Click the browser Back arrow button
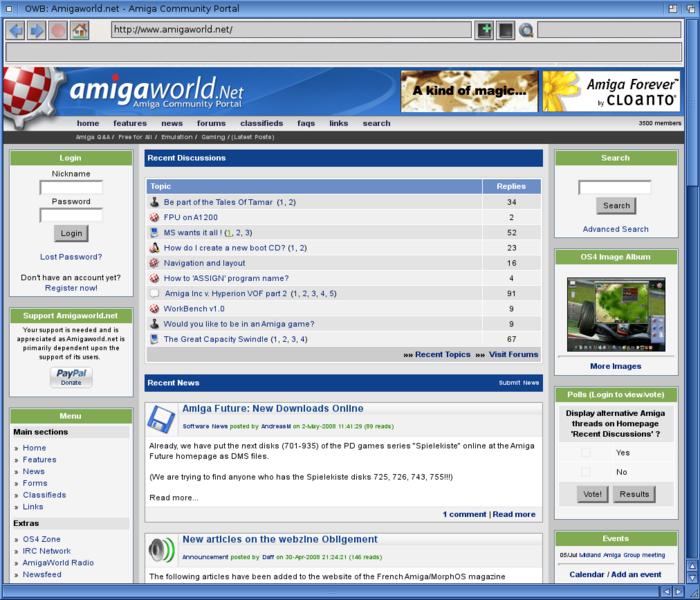This screenshot has height=600, width=700. tap(15, 30)
